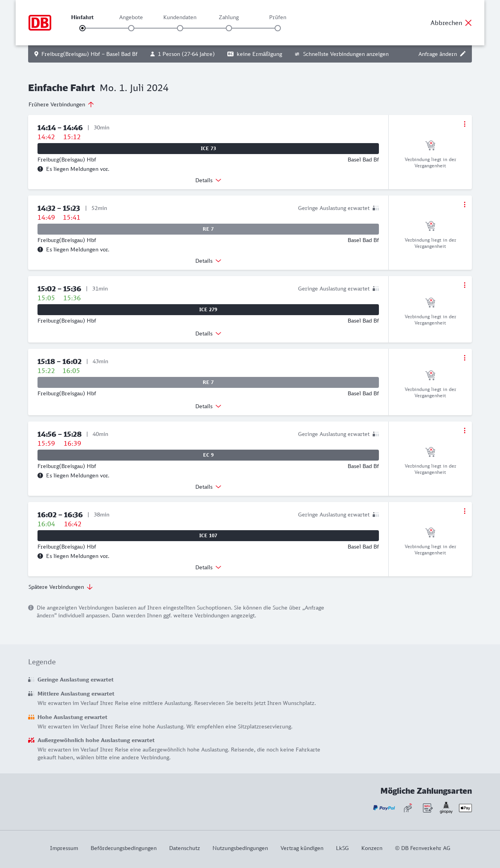
Task: Load Spätere Verbindungen
Action: click(x=61, y=587)
